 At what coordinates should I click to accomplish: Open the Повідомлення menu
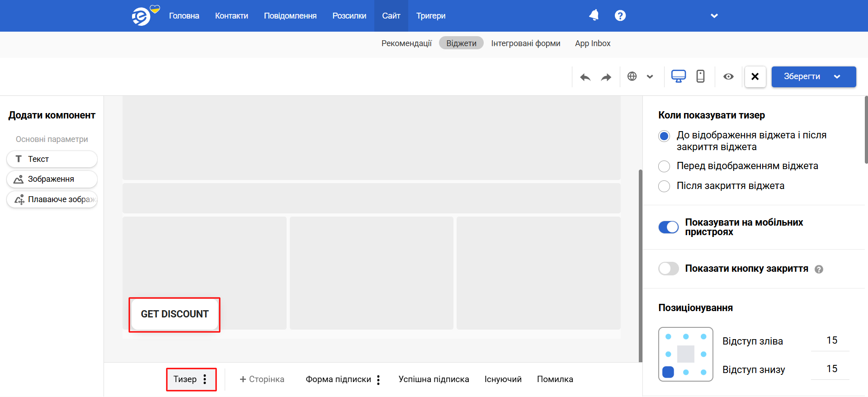pyautogui.click(x=290, y=16)
